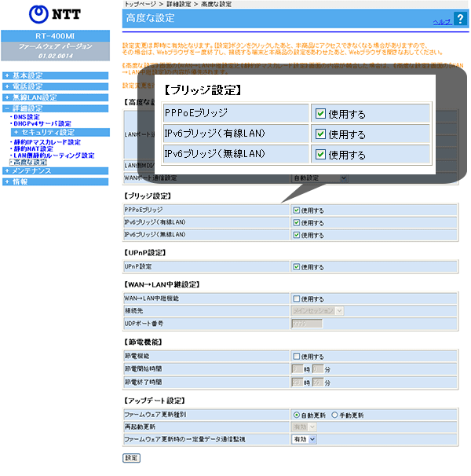Expand the 基本設定 menu section

pos(55,75)
